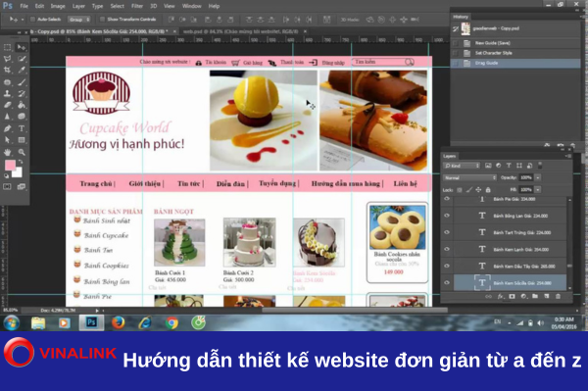Open the Filter menu

tap(137, 6)
